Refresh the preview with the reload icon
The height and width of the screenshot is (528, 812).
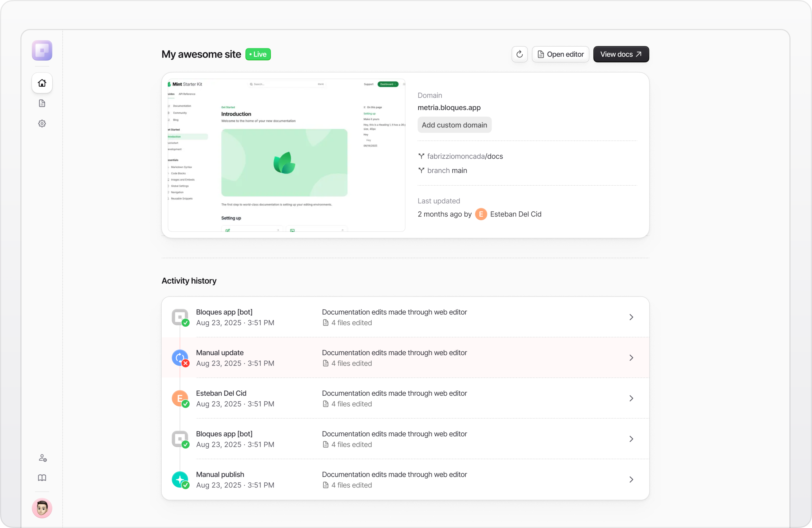[x=519, y=54]
